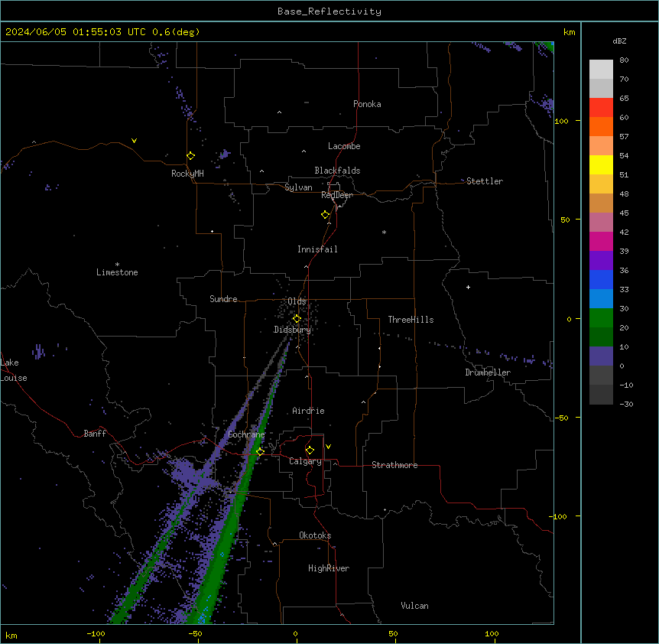
Task: Click the RockyMH town label
Action: pyautogui.click(x=187, y=174)
